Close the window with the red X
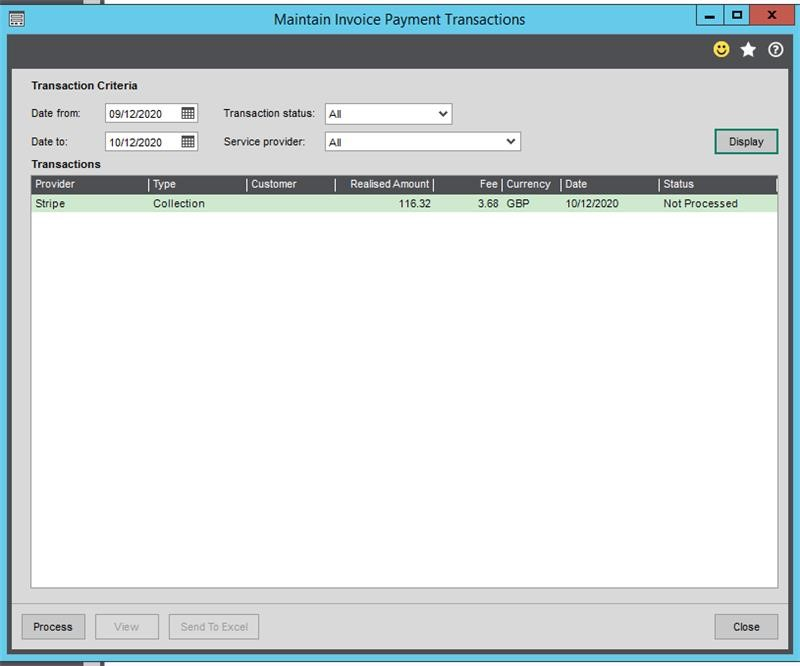The width and height of the screenshot is (800, 666). (x=771, y=15)
